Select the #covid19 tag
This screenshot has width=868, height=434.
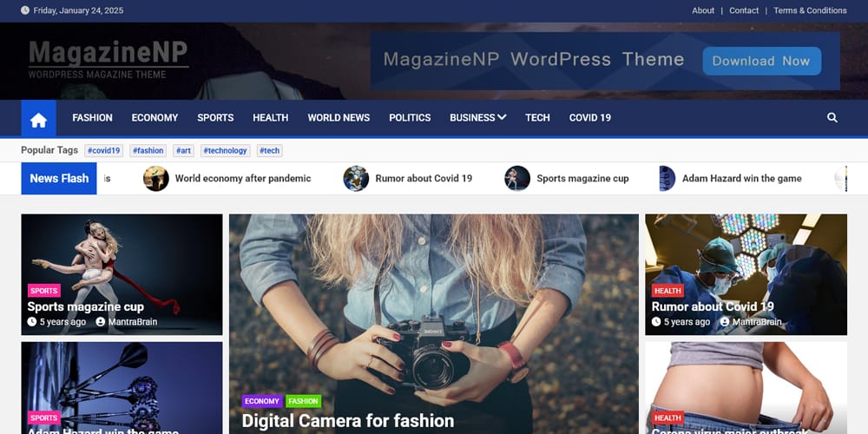point(103,150)
